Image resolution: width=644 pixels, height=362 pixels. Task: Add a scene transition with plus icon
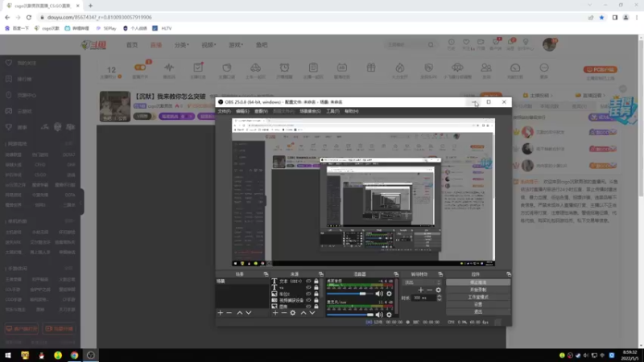click(x=420, y=290)
